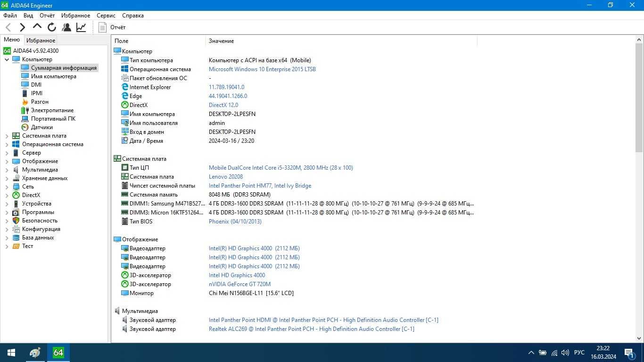Expand the Мультимедиа tree node

pyautogui.click(x=7, y=170)
